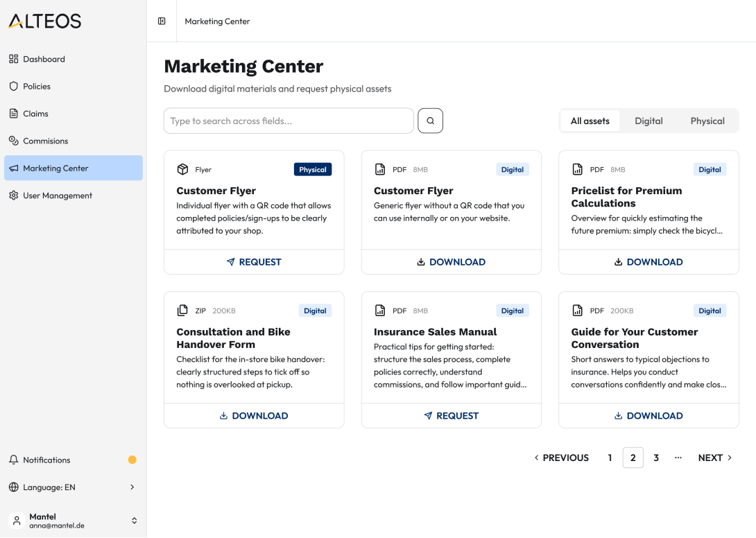The height and width of the screenshot is (538, 756).
Task: Select current page 2
Action: (x=633, y=458)
